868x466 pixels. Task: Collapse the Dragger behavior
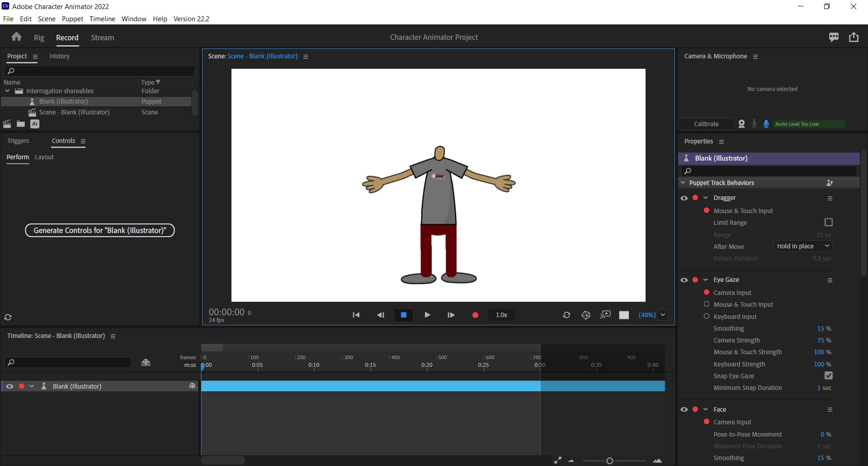tap(706, 198)
